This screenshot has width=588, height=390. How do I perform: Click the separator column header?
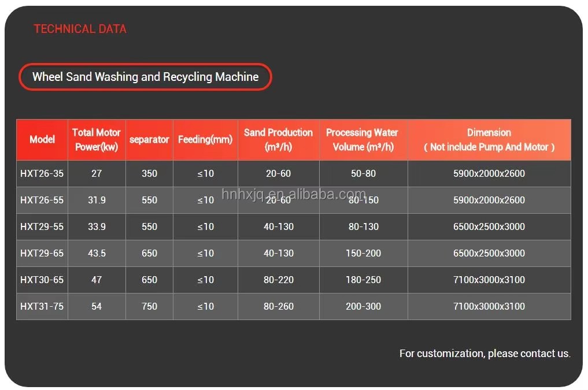click(x=149, y=139)
